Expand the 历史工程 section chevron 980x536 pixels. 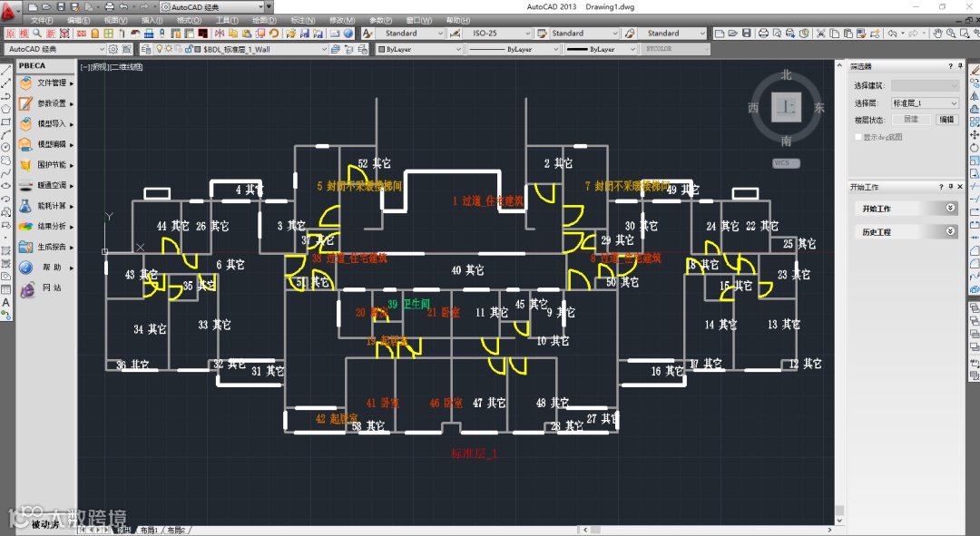950,231
